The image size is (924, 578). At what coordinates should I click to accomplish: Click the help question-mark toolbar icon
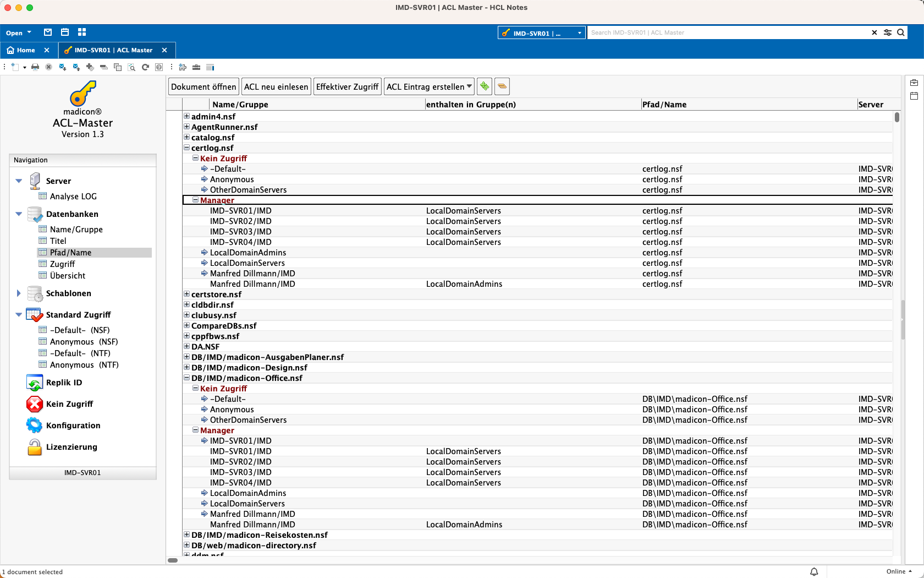(x=159, y=67)
